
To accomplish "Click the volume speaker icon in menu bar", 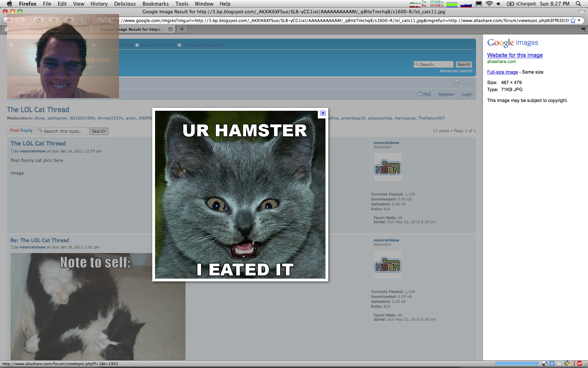I will (498, 4).
